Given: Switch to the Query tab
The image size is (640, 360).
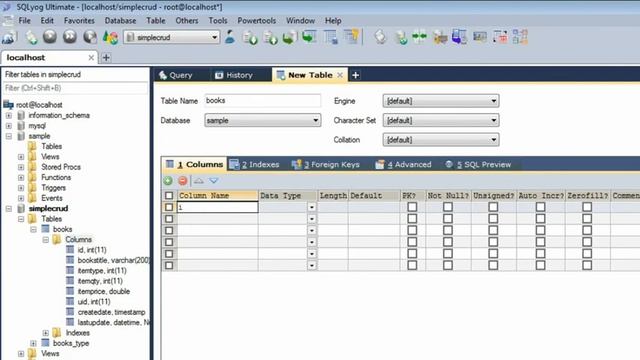Looking at the screenshot, I should point(176,75).
